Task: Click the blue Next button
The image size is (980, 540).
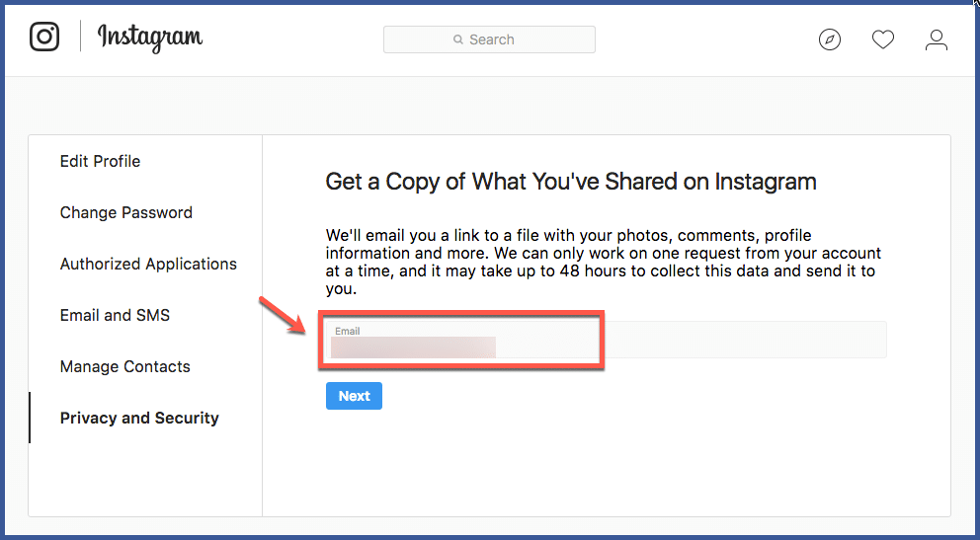Action: (x=354, y=396)
